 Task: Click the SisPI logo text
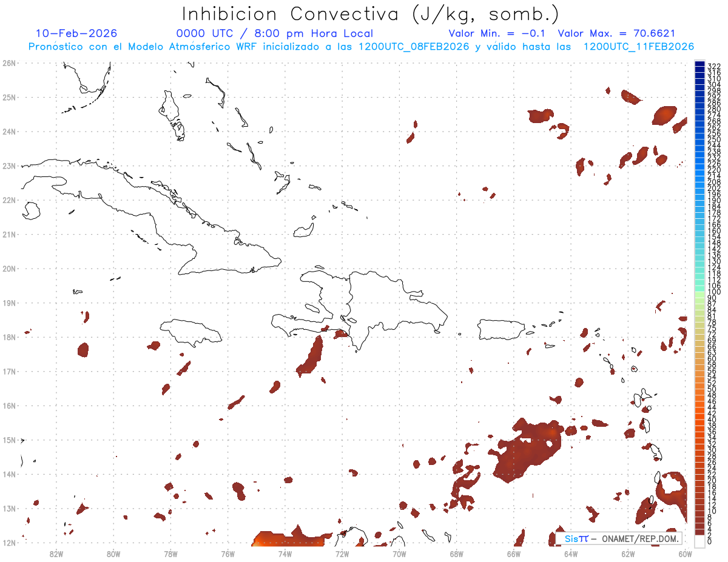[576, 538]
